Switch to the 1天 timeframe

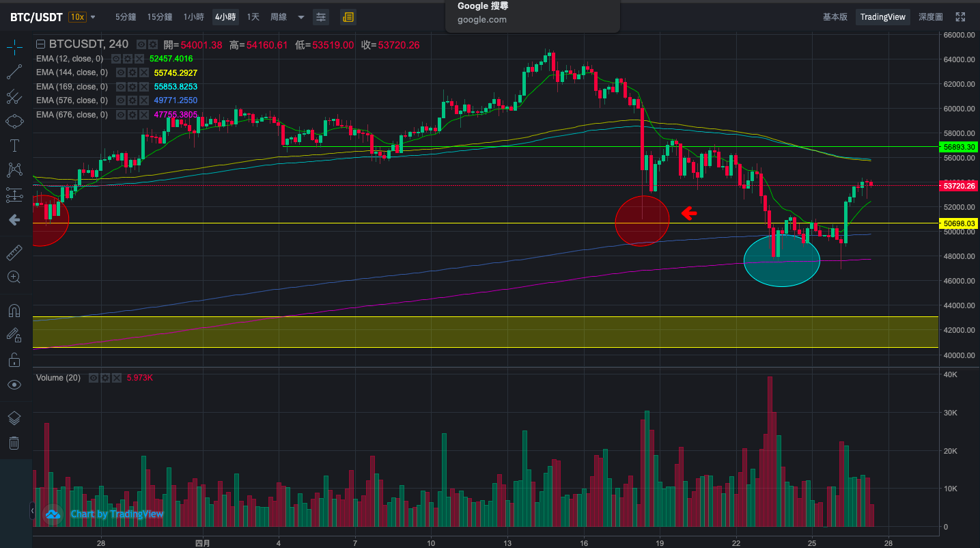(x=253, y=16)
